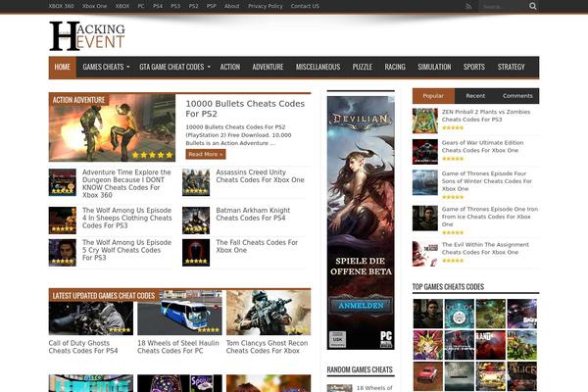Click Game of Thrones Episode One thumbnail
Viewport: 588px width, 392px height.
(x=425, y=218)
